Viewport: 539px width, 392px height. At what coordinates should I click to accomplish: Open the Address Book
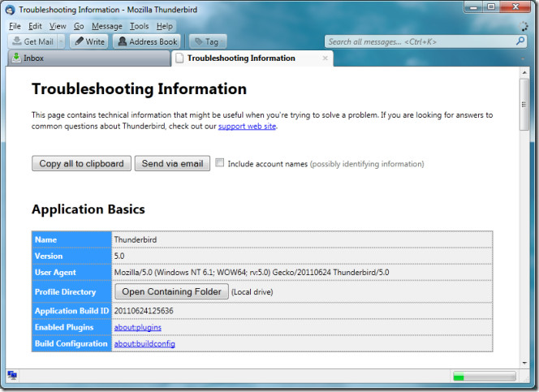coord(147,41)
